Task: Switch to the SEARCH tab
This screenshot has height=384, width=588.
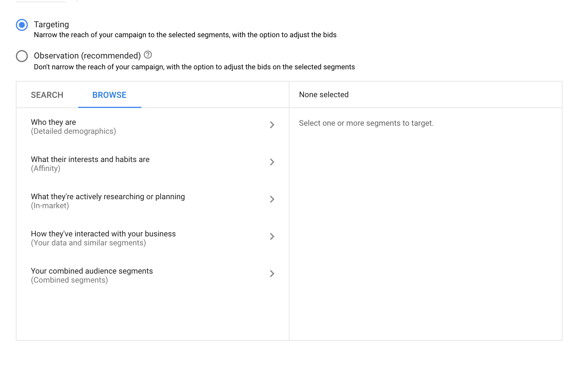Action: 47,95
